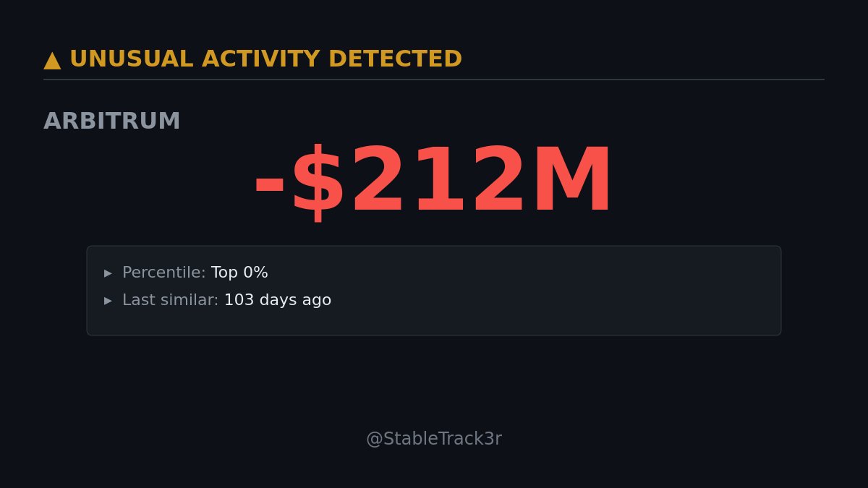The height and width of the screenshot is (488, 868).
Task: Click the arrow bullet beside Percentile
Action: coord(109,273)
